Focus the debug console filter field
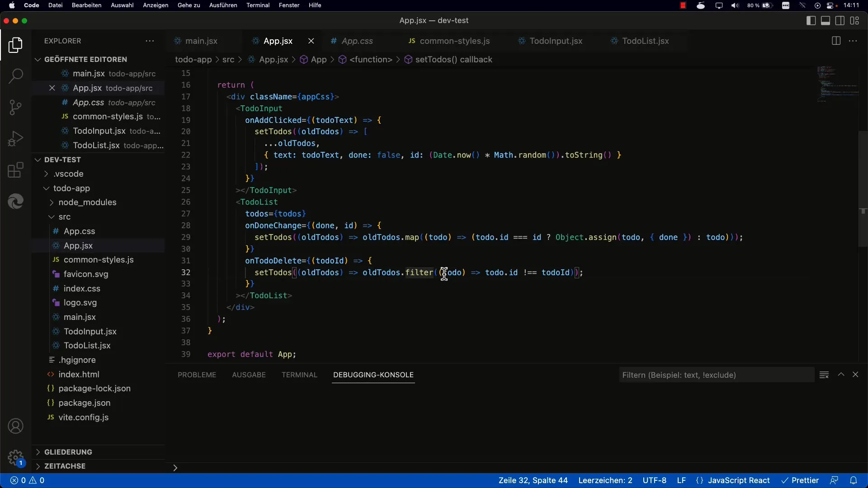Screen dimensions: 868x488 716,375
